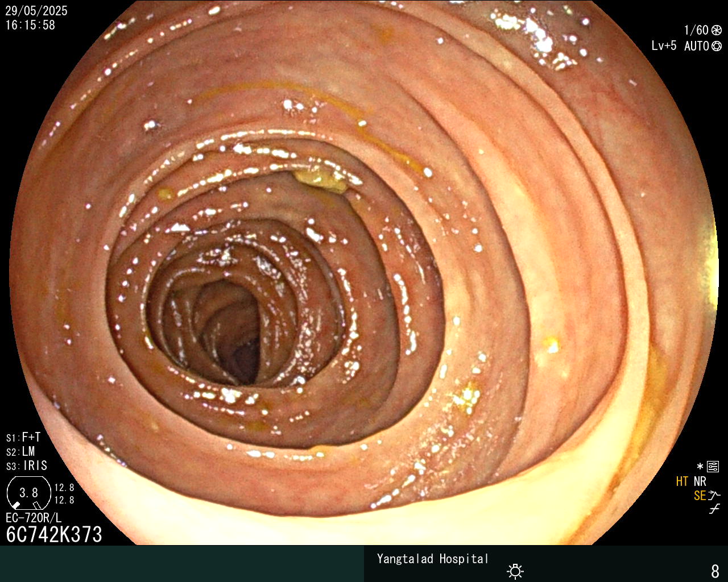Click the serial number 6C742K373
Screen dimensions: 728x582
54,534
